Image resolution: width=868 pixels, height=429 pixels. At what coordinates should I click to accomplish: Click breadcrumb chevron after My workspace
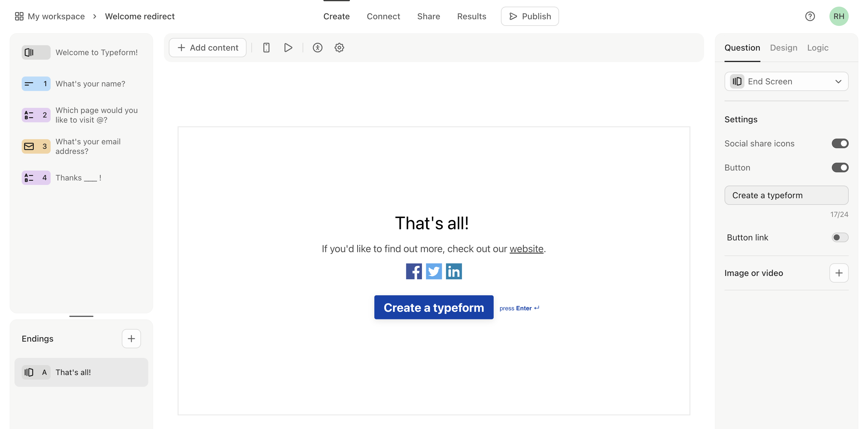[95, 16]
